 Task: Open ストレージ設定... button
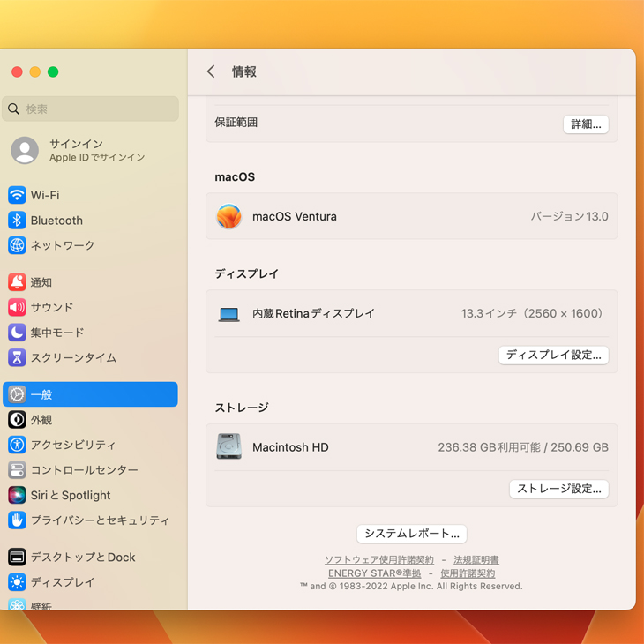pyautogui.click(x=559, y=489)
